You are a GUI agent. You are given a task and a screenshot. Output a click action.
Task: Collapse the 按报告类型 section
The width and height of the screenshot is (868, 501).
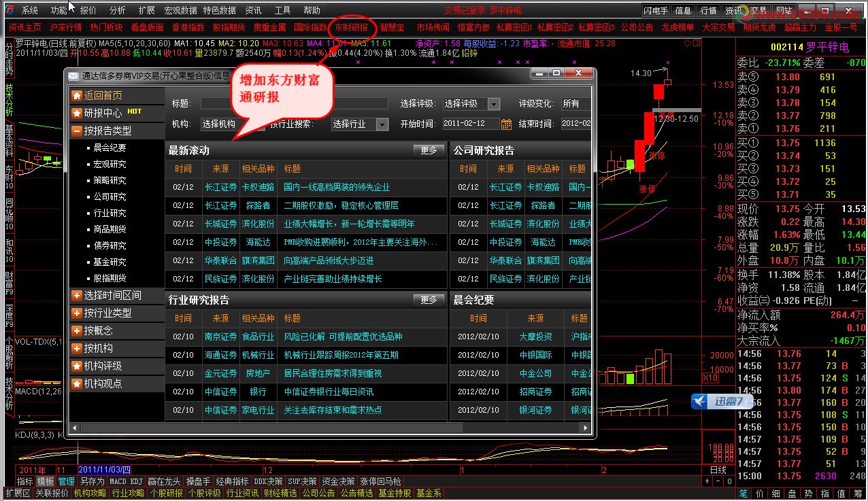point(76,131)
